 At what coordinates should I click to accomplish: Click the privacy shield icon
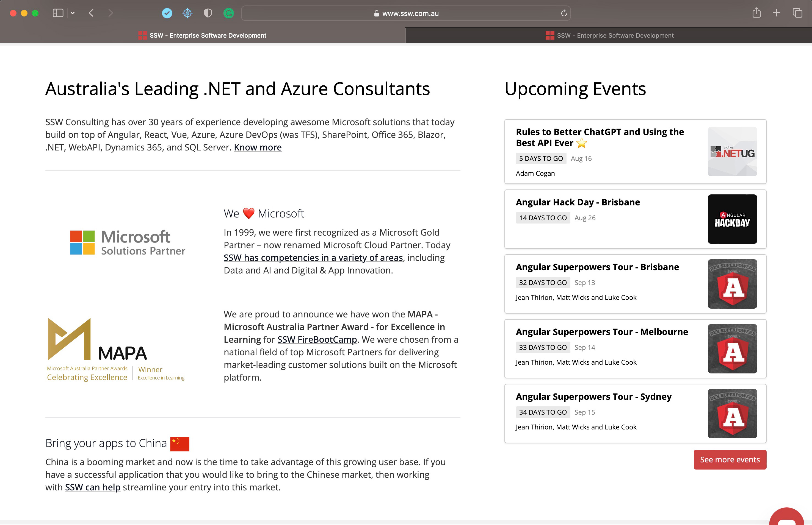point(208,13)
